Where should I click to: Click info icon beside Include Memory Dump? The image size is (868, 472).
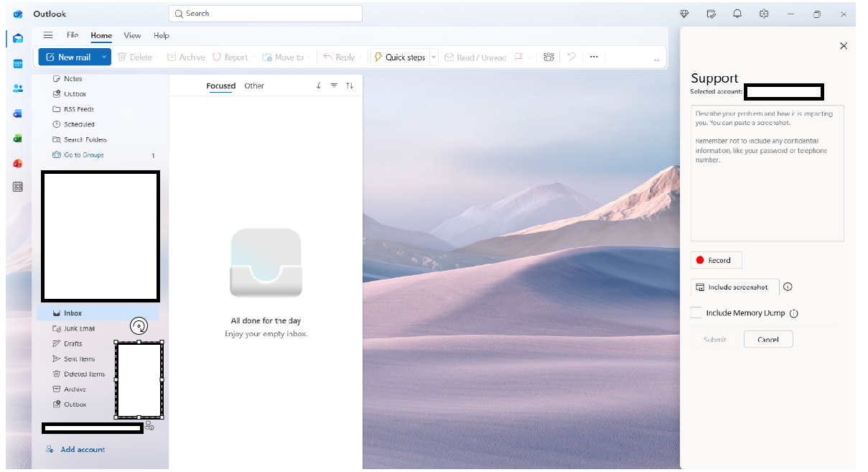click(794, 313)
